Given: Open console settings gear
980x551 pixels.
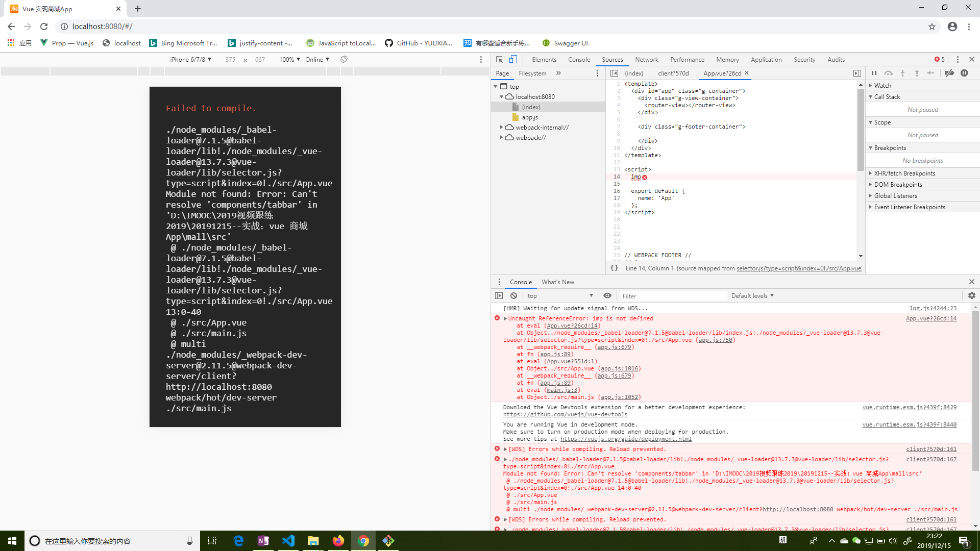Looking at the screenshot, I should 972,295.
